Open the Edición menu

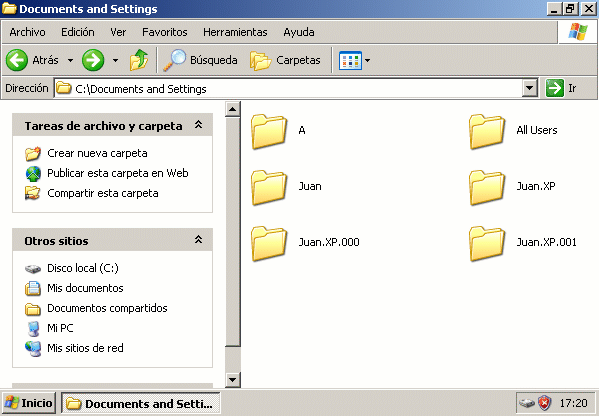78,32
